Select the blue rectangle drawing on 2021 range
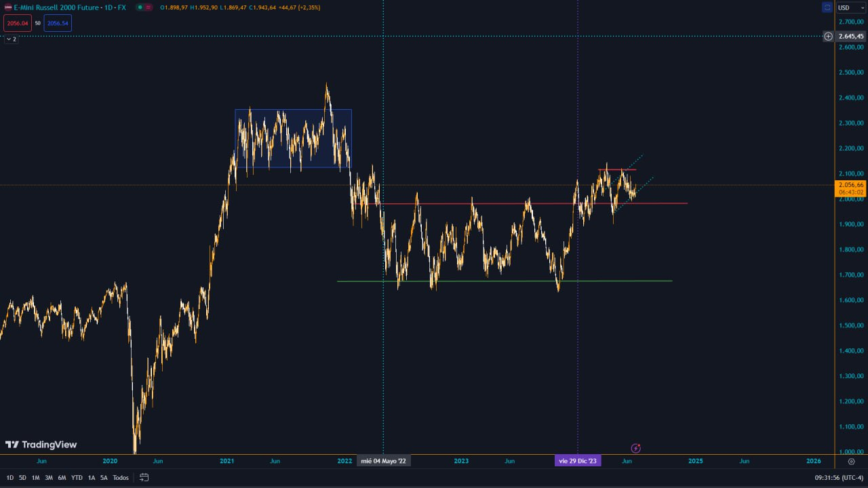868x488 pixels. (x=293, y=138)
